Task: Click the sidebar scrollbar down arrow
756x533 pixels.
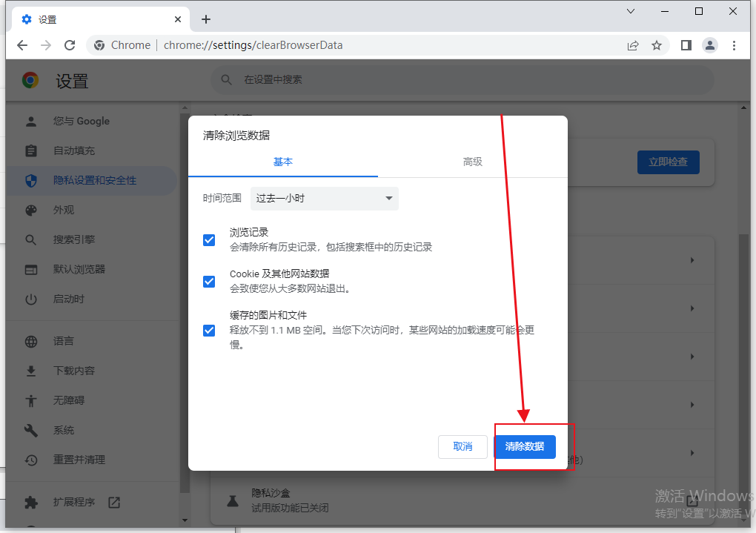Action: pos(185,520)
